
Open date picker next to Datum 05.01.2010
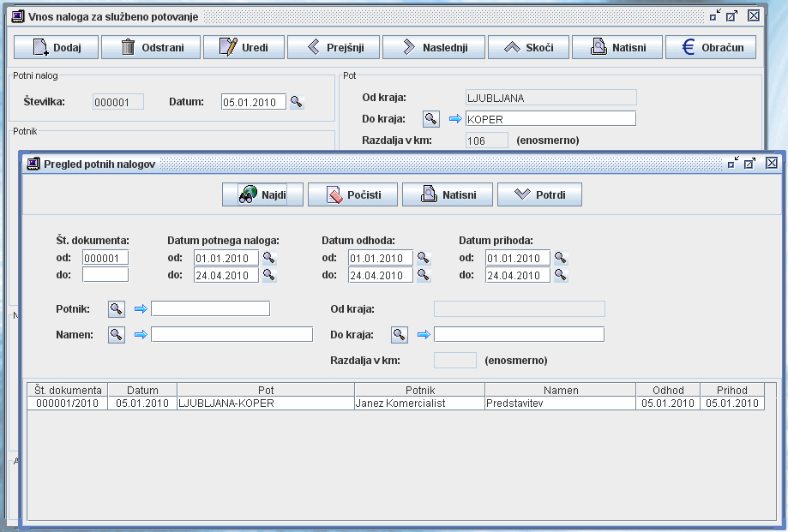pyautogui.click(x=297, y=102)
